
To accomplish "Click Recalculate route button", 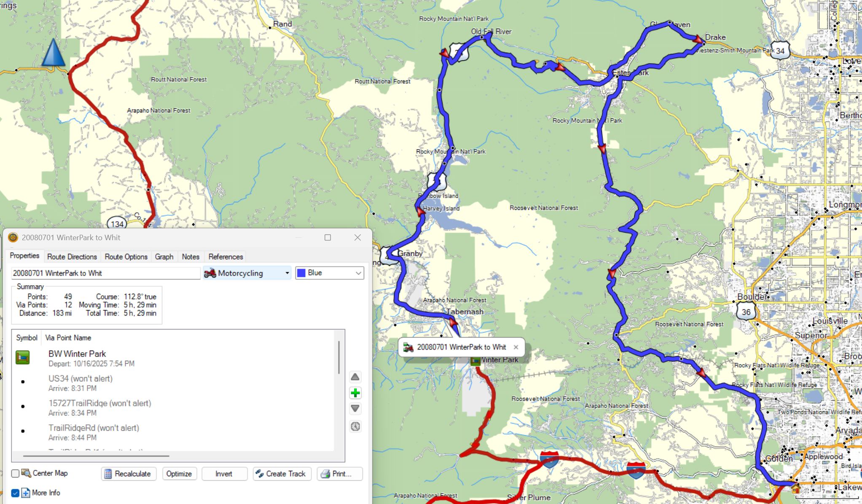I will (x=128, y=474).
